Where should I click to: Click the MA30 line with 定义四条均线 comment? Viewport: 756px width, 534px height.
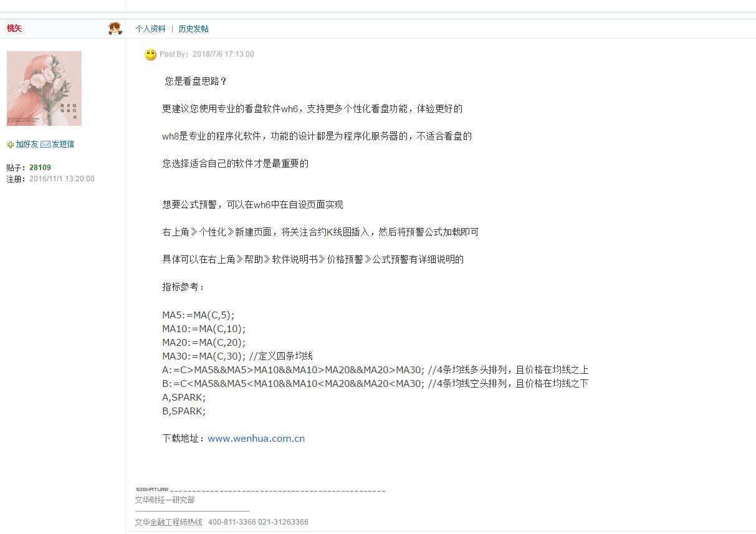[237, 356]
